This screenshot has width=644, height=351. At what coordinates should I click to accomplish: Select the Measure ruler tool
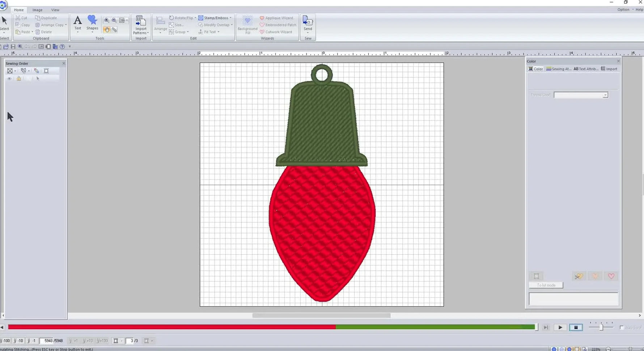[x=114, y=30]
